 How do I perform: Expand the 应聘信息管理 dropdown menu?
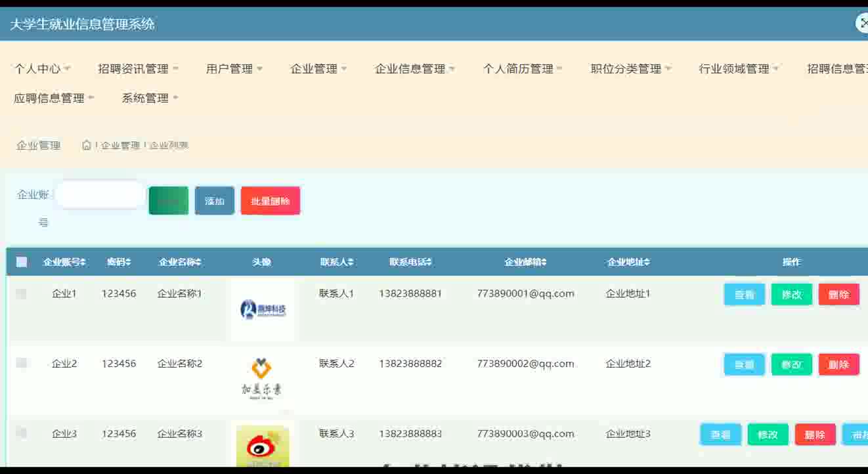pyautogui.click(x=54, y=98)
